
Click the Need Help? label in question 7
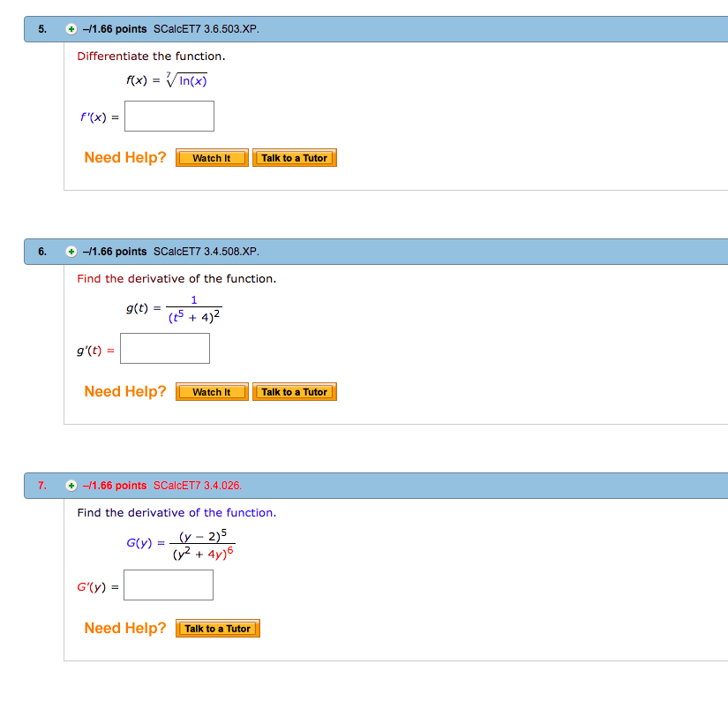(125, 628)
